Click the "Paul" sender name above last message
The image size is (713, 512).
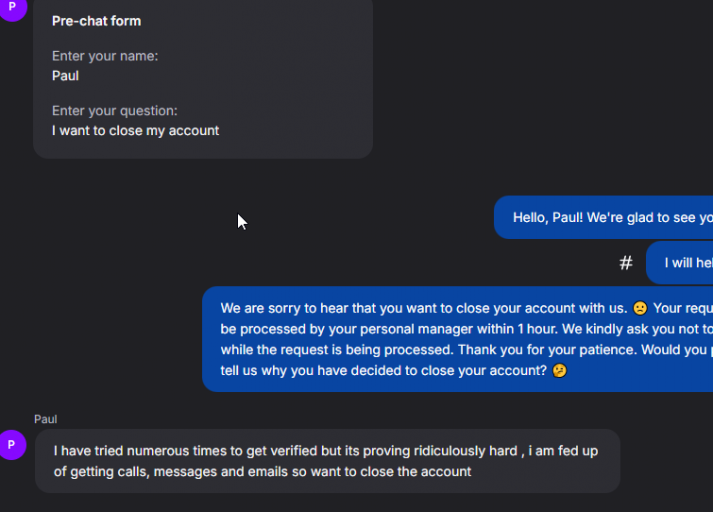tap(46, 419)
